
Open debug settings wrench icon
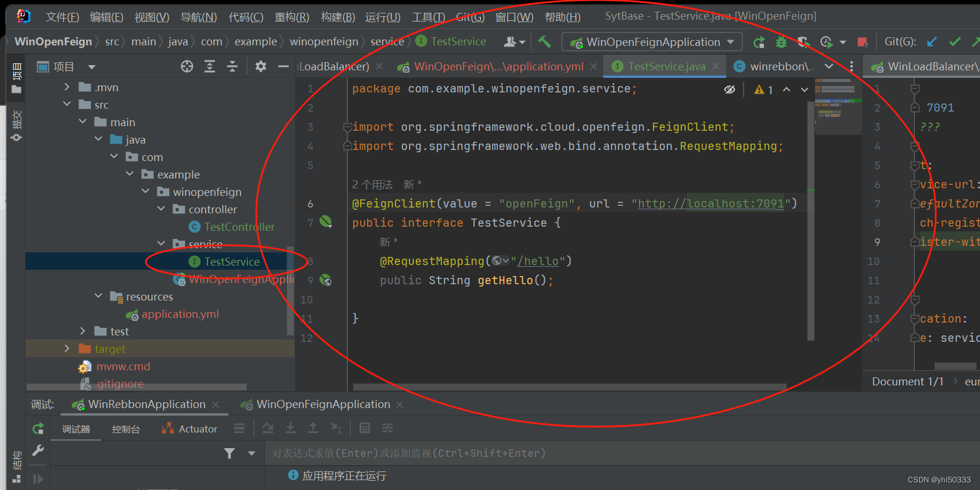pyautogui.click(x=38, y=450)
